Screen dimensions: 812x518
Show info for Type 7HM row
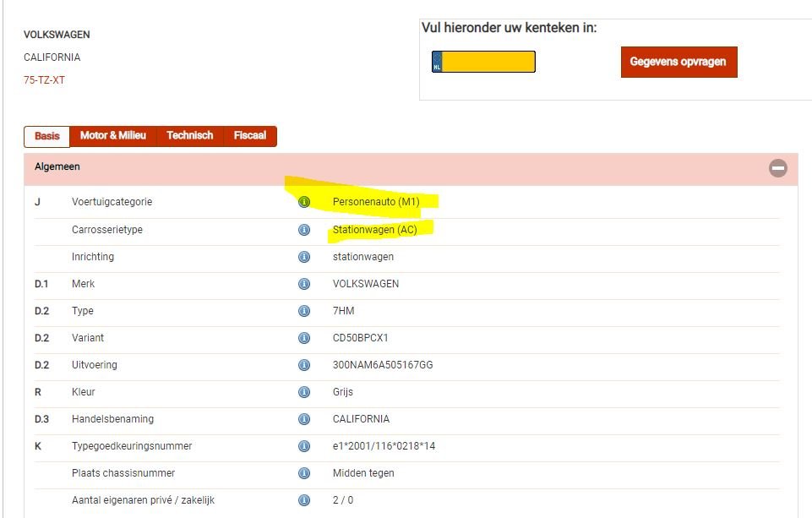tap(304, 311)
